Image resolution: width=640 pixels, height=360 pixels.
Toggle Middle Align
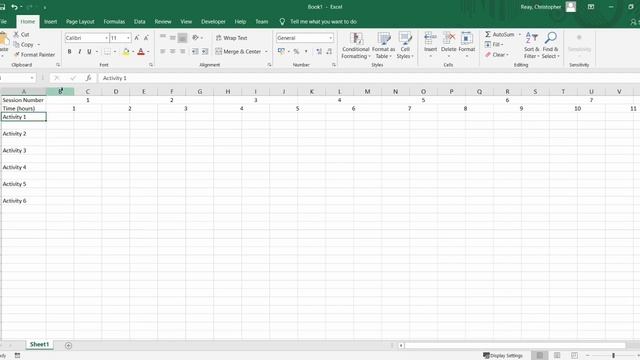[x=173, y=38]
